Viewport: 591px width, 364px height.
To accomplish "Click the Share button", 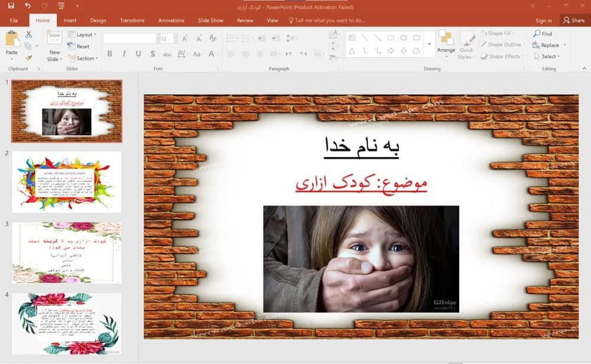I will click(x=574, y=20).
